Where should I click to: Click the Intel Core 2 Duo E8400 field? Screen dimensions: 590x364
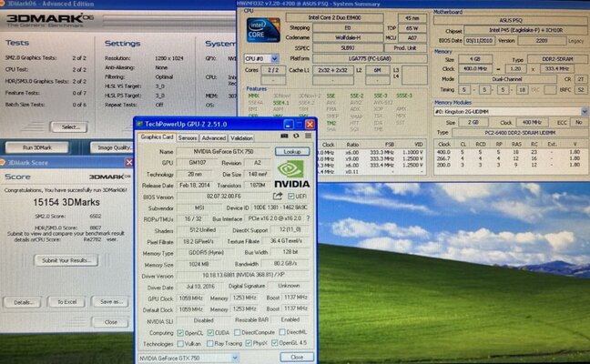coord(334,17)
